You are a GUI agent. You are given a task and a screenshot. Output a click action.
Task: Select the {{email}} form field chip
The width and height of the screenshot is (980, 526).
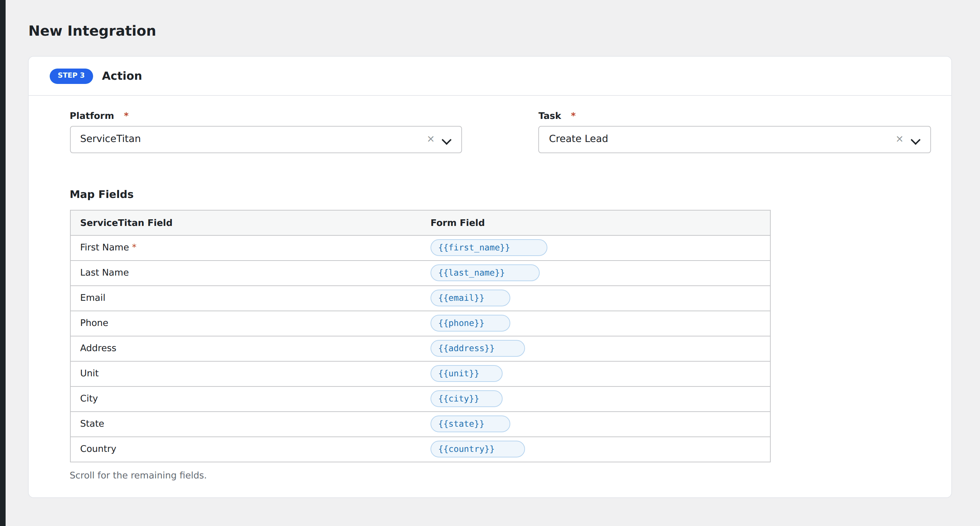tap(470, 298)
